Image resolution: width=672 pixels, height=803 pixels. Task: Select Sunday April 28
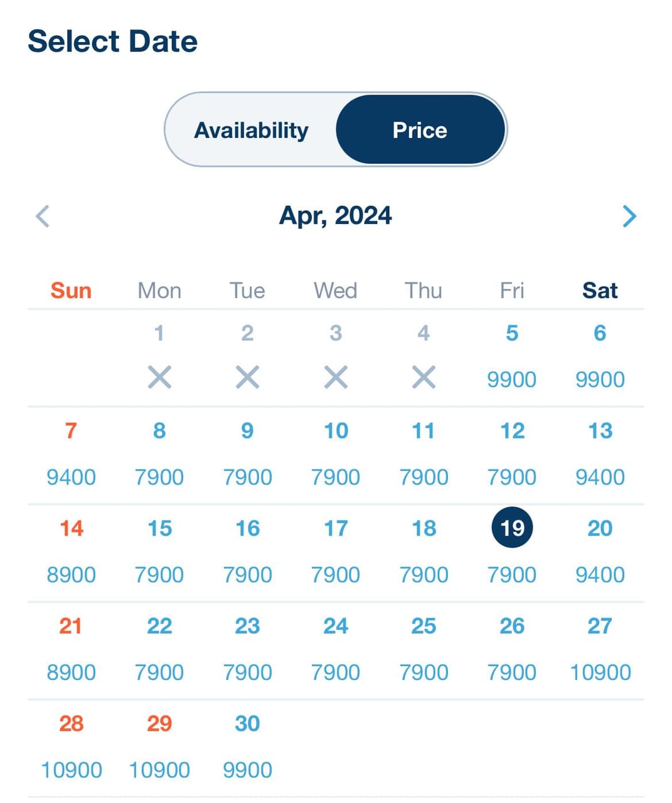tap(71, 747)
